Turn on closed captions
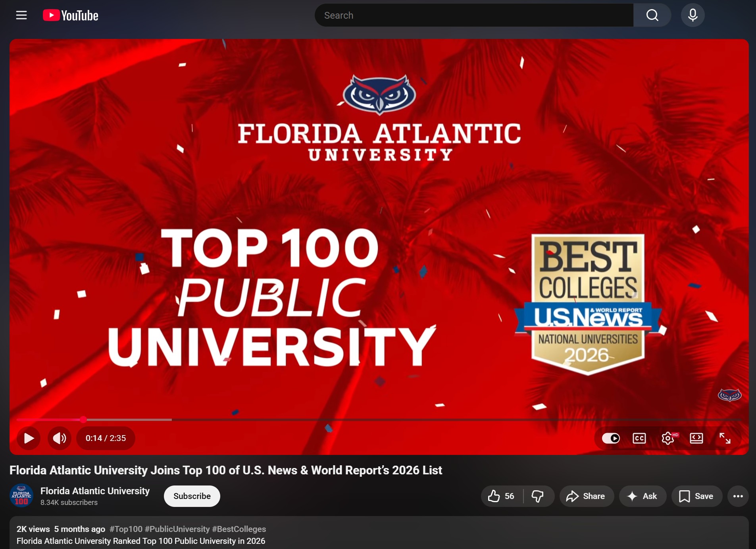 639,438
